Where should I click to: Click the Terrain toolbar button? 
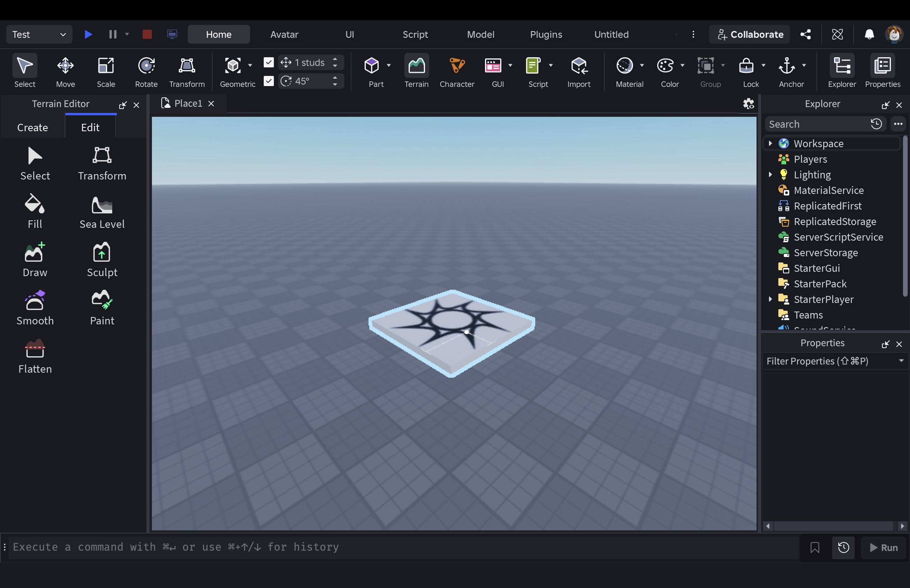(x=416, y=71)
